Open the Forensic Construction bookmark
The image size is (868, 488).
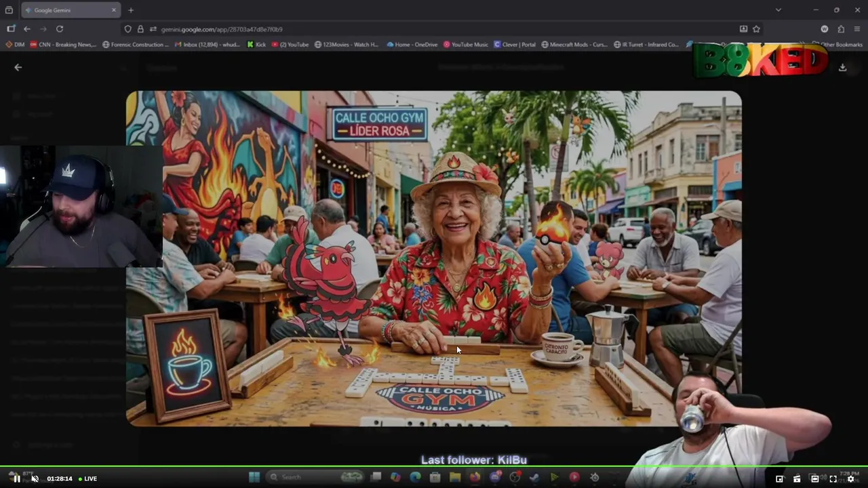[136, 45]
